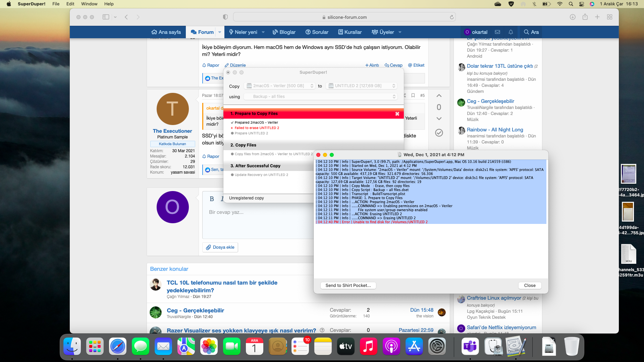644x362 pixels.
Task: Open source volume dropdown 2macOS - Veriler
Action: click(279, 86)
